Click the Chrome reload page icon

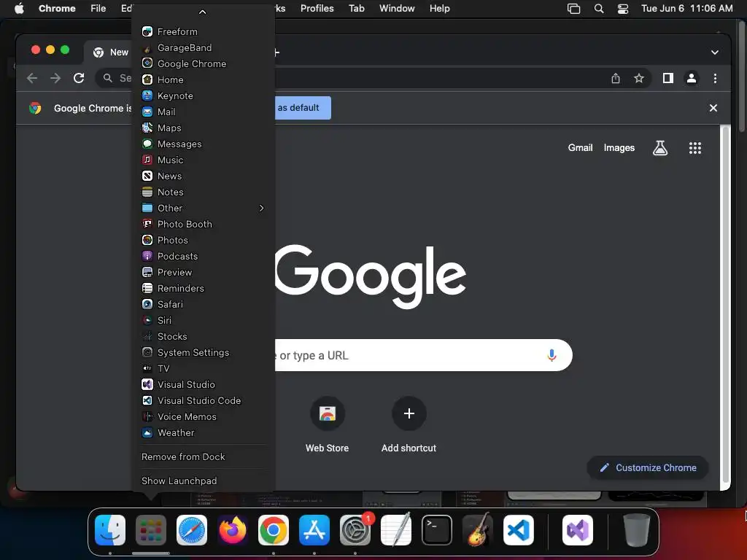(x=79, y=78)
